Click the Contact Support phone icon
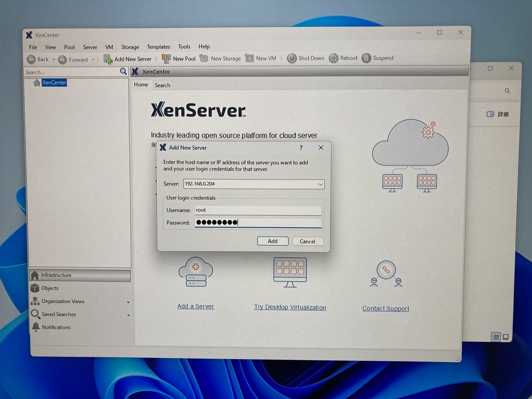The height and width of the screenshot is (399, 532). pos(386,274)
